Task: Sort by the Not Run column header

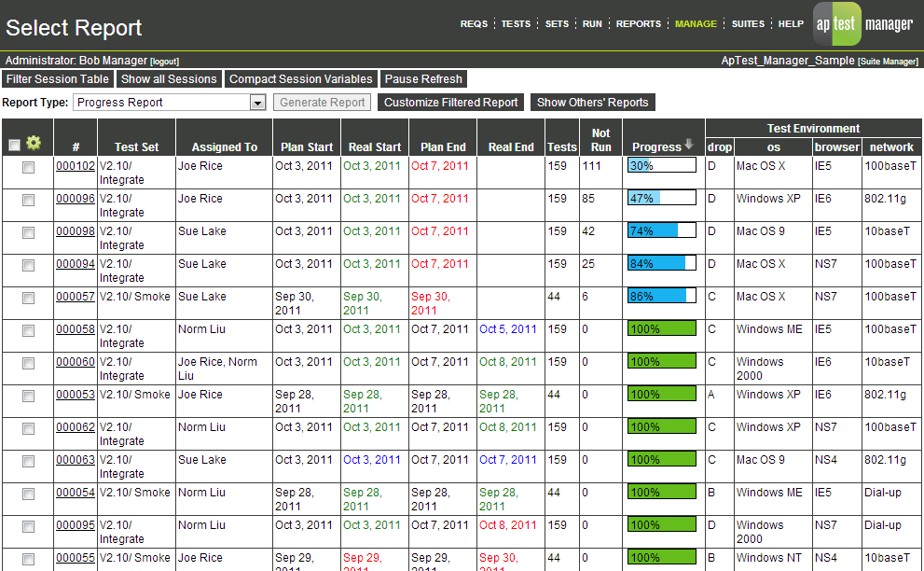Action: [x=601, y=140]
